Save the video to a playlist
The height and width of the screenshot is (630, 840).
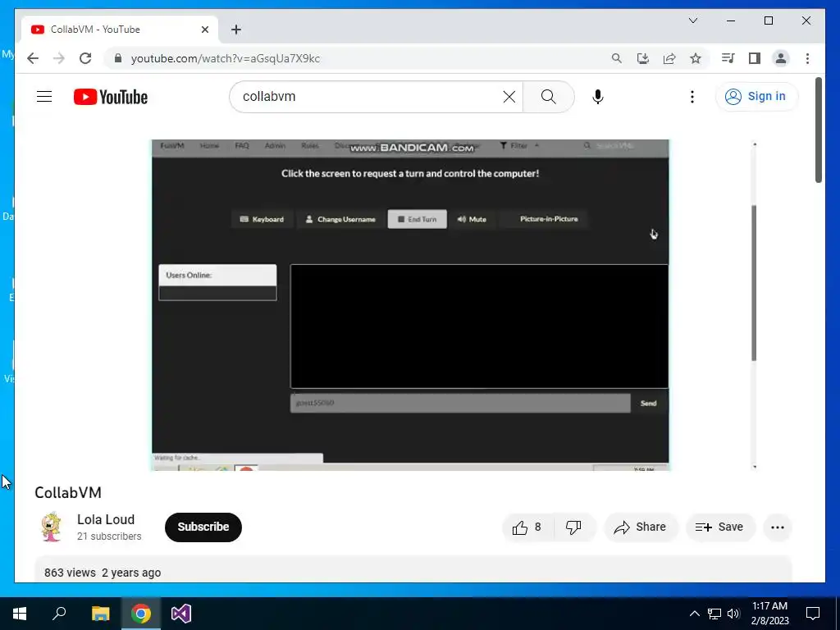[719, 527]
